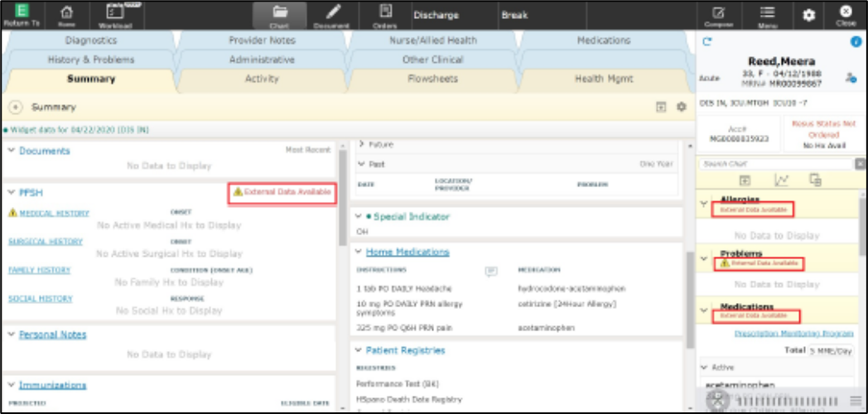Switch to the Flowsheets tab
Image resolution: width=868 pixels, height=414 pixels.
pos(432,79)
